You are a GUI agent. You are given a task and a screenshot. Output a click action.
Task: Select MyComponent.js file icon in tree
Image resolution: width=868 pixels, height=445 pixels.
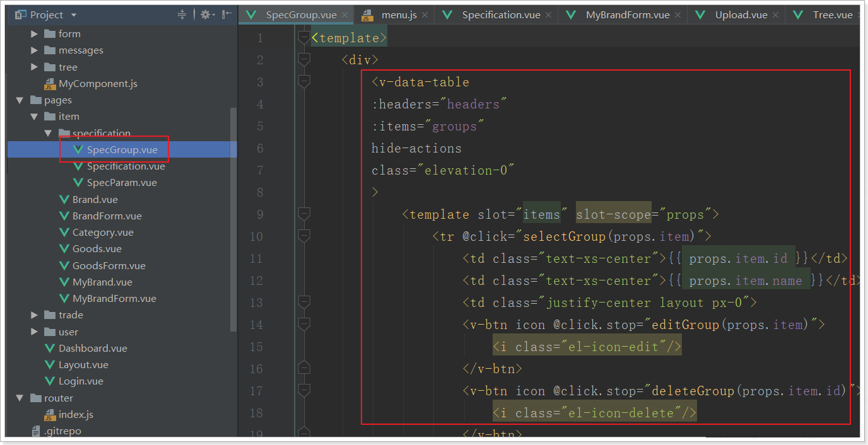50,84
